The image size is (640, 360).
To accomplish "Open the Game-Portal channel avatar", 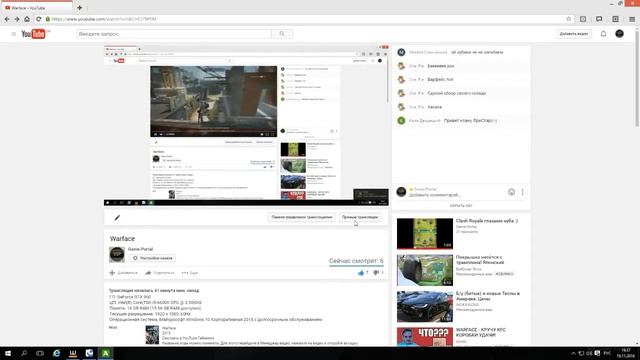I will pyautogui.click(x=117, y=254).
